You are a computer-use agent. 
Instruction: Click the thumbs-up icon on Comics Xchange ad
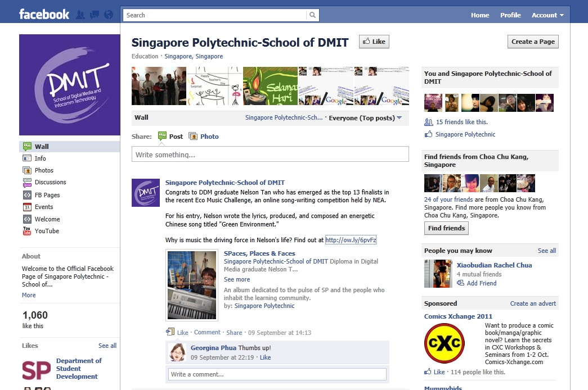point(428,371)
